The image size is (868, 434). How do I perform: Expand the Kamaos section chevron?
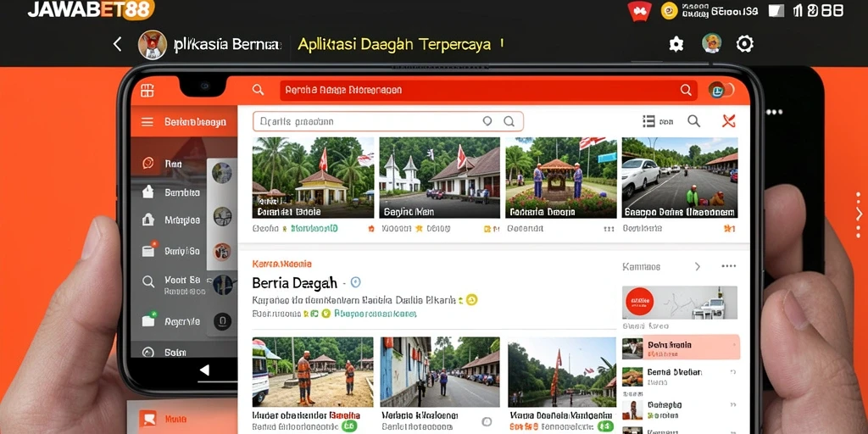pos(698,267)
